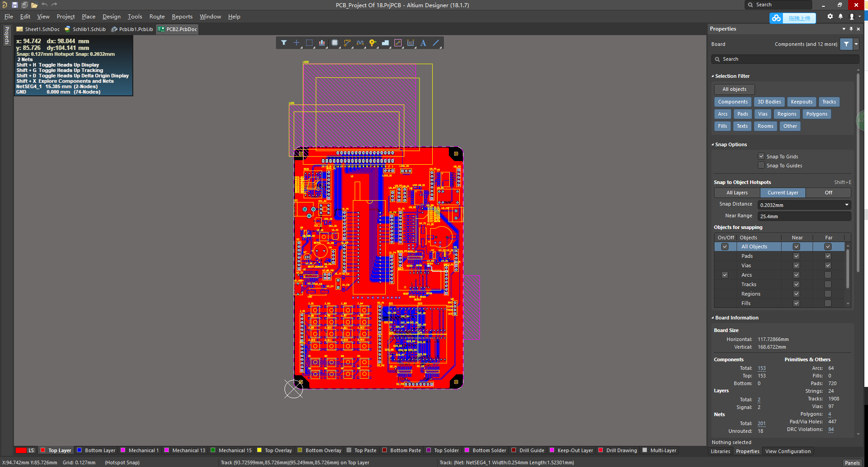868x467 pixels.
Task: Click the Open folder icon
Action: click(34, 5)
